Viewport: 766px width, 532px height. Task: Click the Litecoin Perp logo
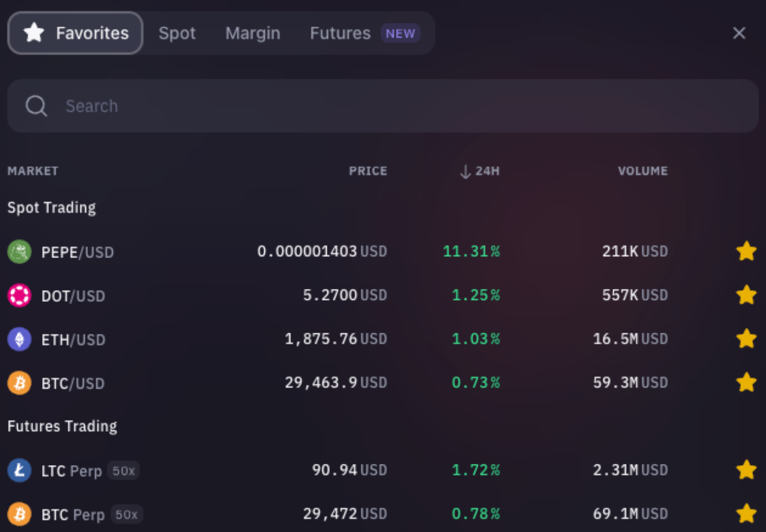pyautogui.click(x=19, y=470)
